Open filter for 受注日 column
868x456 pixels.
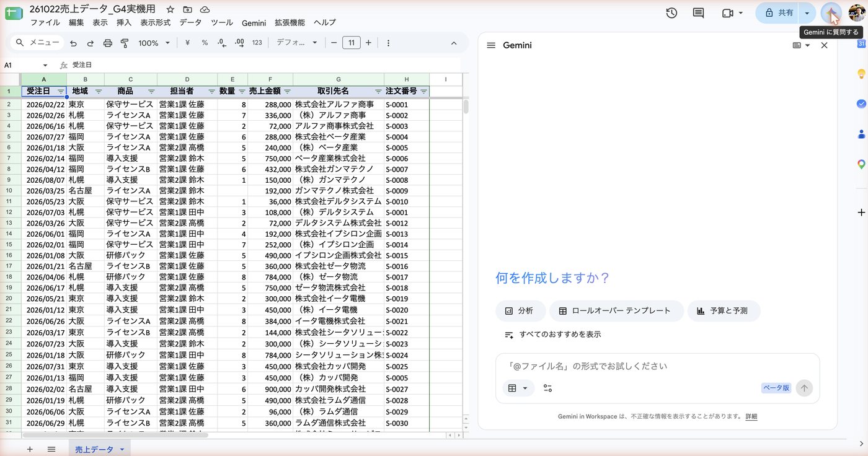(60, 91)
